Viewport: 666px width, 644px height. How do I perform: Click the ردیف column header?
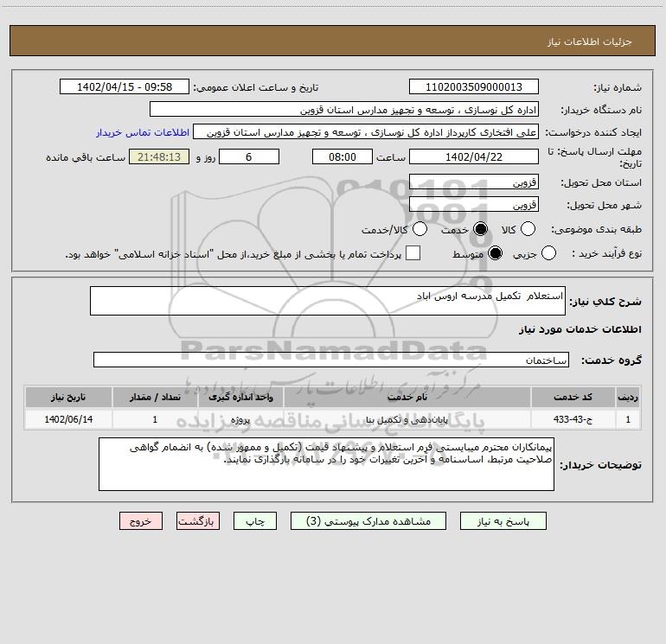coord(628,398)
